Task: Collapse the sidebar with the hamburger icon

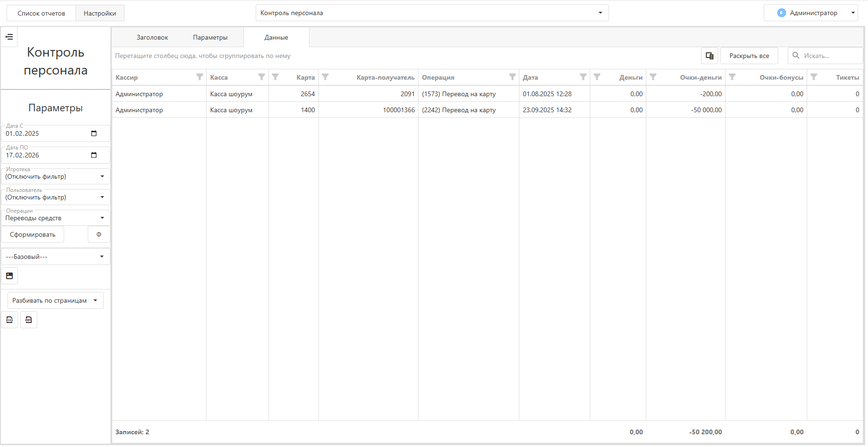Action: pyautogui.click(x=9, y=37)
